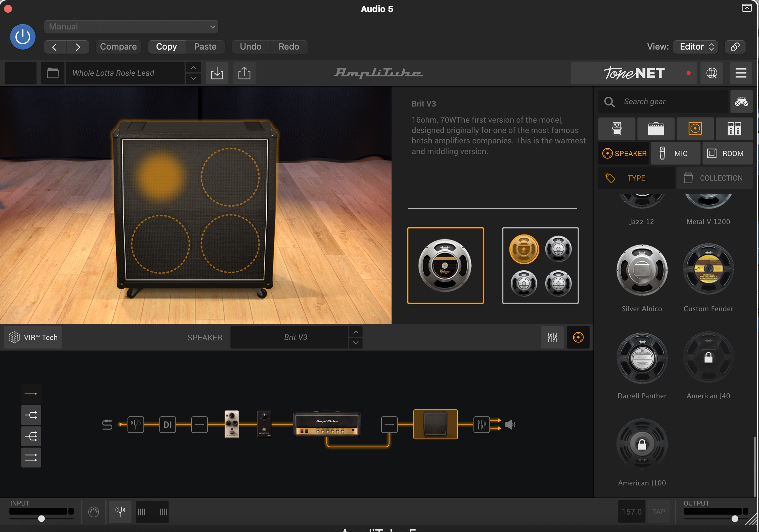
Task: Select previous preset with up chevron
Action: [x=194, y=67]
